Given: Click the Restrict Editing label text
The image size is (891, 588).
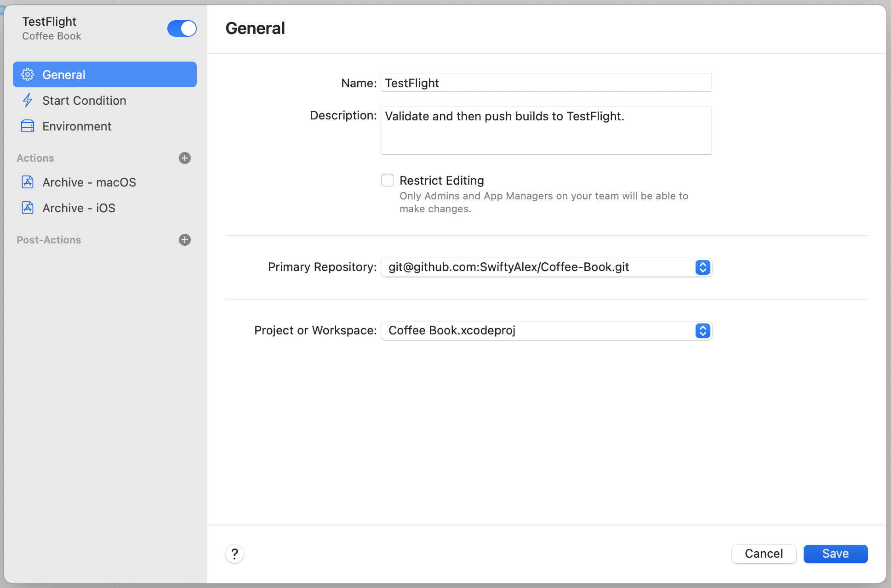Looking at the screenshot, I should tap(441, 180).
